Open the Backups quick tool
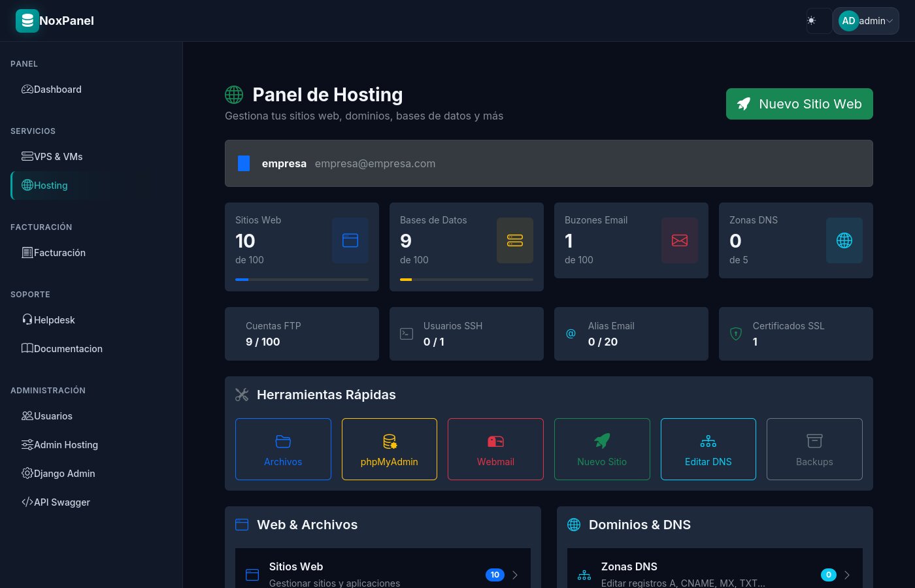Screen dimensions: 915x588 [x=814, y=449]
